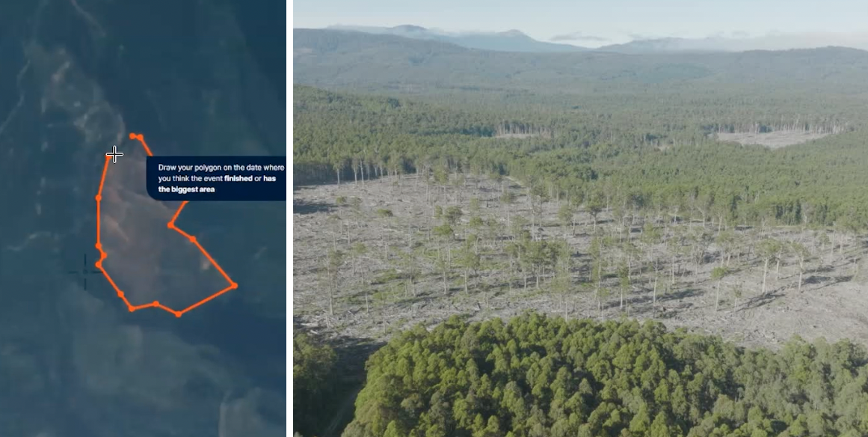The image size is (868, 437).
Task: Click the vertex just past the notch corner toward rightmost
Action: click(192, 239)
